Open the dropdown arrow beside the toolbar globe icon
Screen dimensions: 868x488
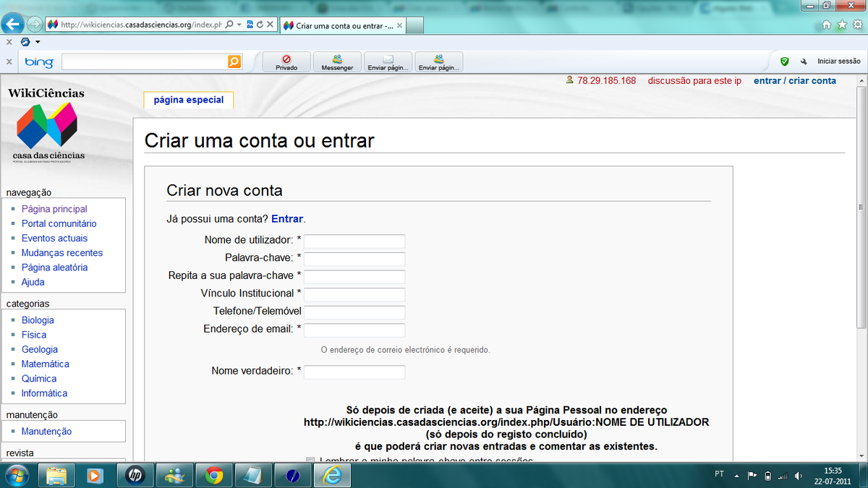38,42
